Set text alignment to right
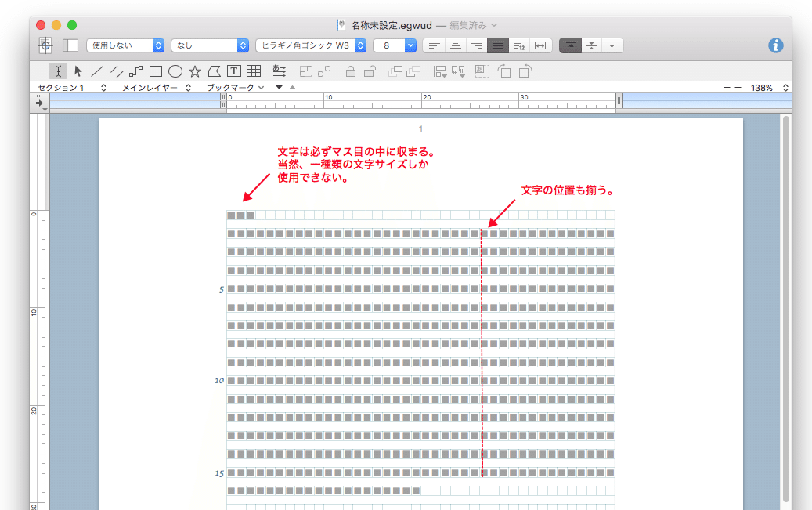Screen dimensions: 812x510 [x=477, y=45]
